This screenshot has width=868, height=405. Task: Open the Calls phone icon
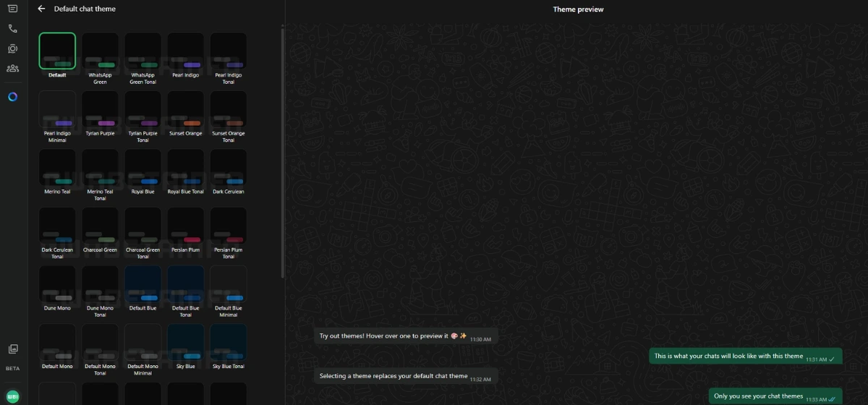click(x=12, y=29)
